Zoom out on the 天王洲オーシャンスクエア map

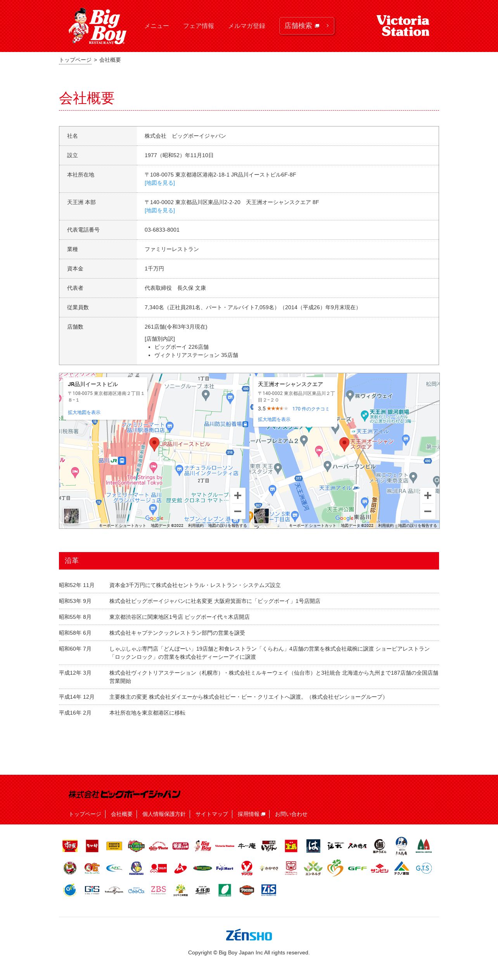pos(428,511)
